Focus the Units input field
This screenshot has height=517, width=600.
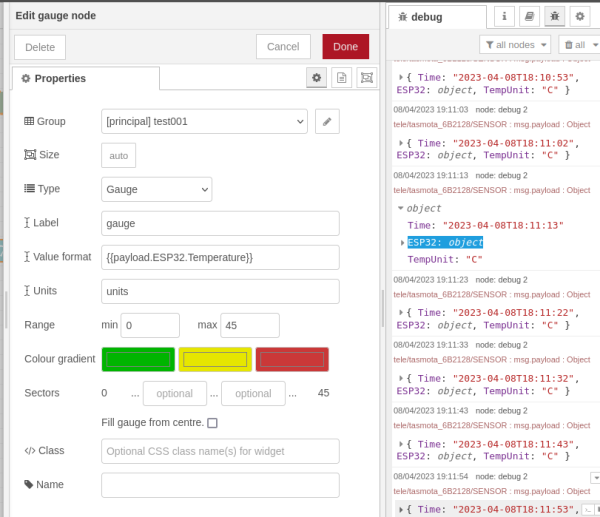coord(220,292)
